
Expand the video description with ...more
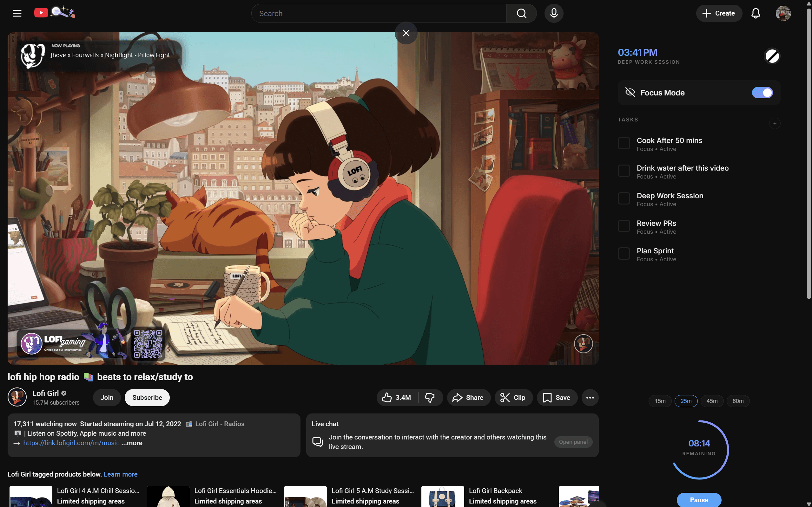132,443
